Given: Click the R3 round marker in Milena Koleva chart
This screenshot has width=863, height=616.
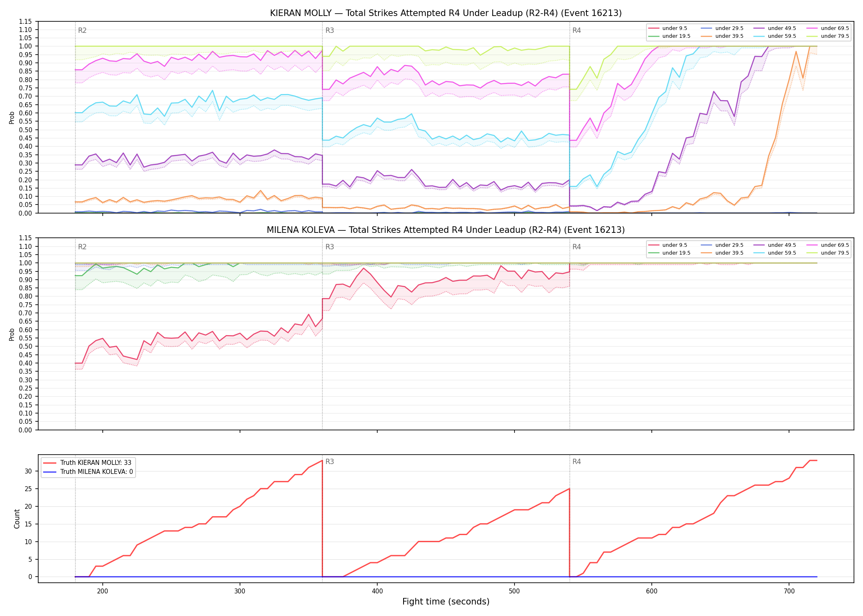Looking at the screenshot, I should coord(330,247).
